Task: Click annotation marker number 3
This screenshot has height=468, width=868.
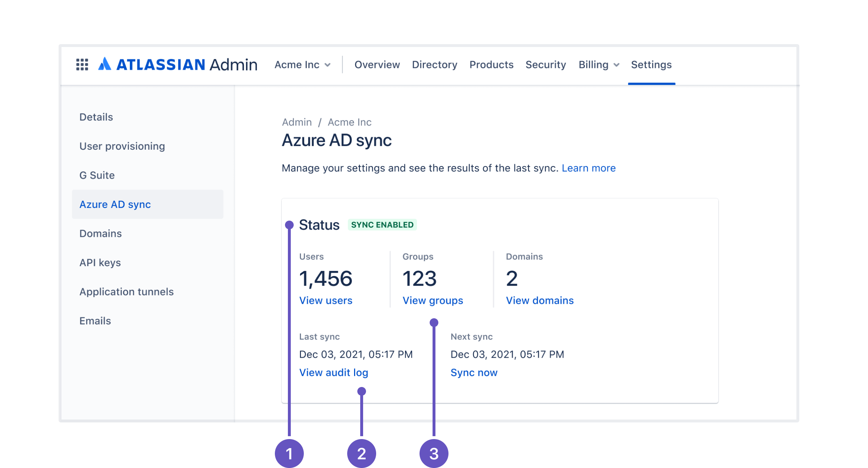Action: coord(434,453)
